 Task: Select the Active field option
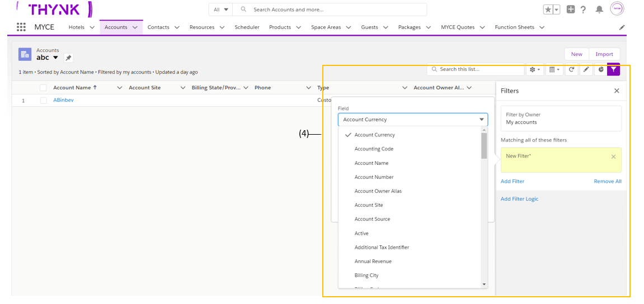click(410, 234)
